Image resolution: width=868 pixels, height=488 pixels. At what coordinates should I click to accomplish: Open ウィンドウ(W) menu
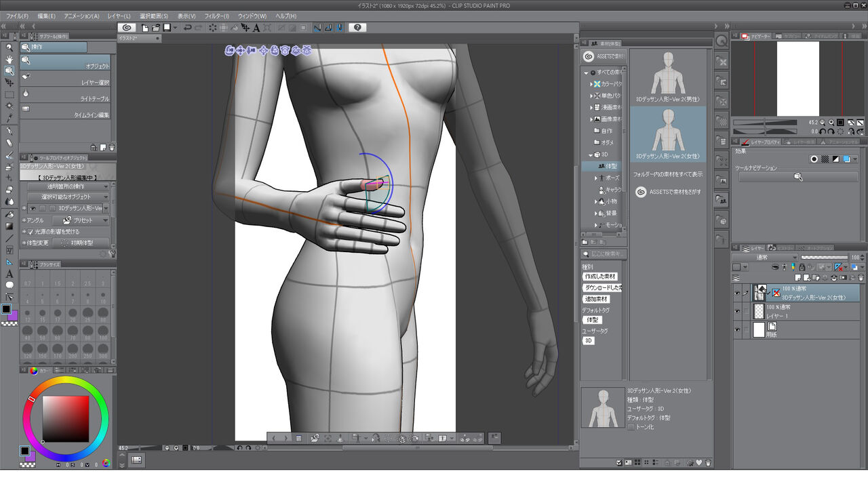pyautogui.click(x=252, y=16)
